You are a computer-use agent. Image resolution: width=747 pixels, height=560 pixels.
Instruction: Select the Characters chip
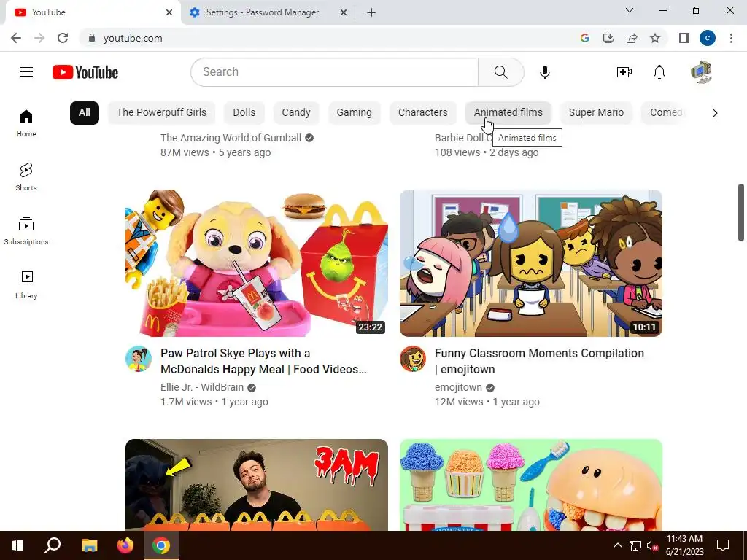423,113
